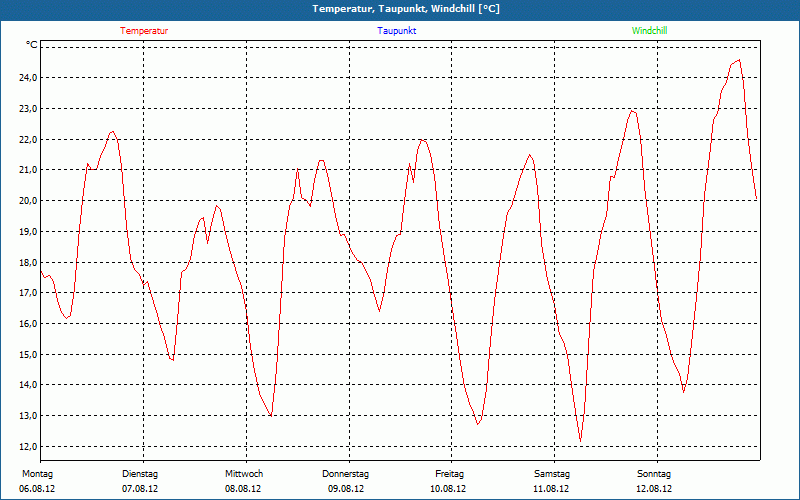This screenshot has height=500, width=800.
Task: Click the date 10.08.12
Action: pos(448,489)
